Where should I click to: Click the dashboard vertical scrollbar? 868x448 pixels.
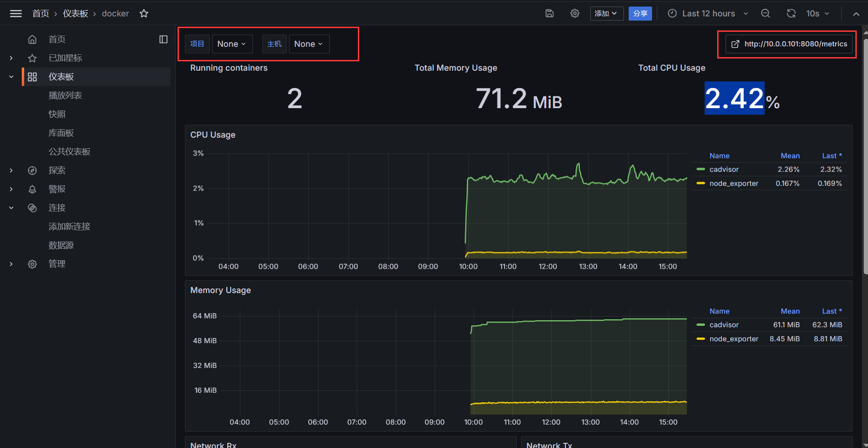click(x=865, y=157)
